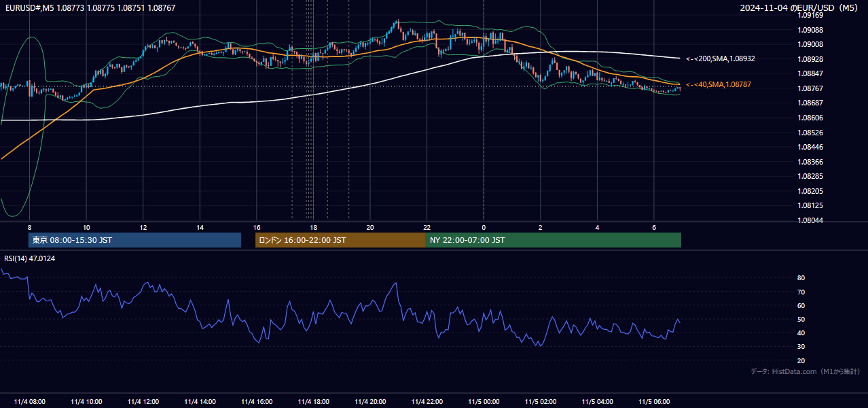
Task: Click hour tick 22 under the price chart
Action: [x=427, y=227]
